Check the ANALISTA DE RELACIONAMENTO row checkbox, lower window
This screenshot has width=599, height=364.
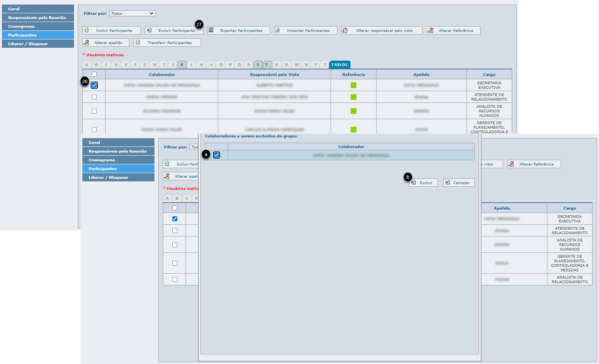point(175,280)
